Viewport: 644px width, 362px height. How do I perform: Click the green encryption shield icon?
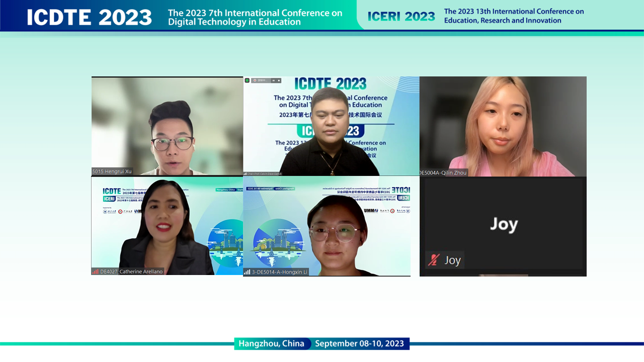point(247,80)
